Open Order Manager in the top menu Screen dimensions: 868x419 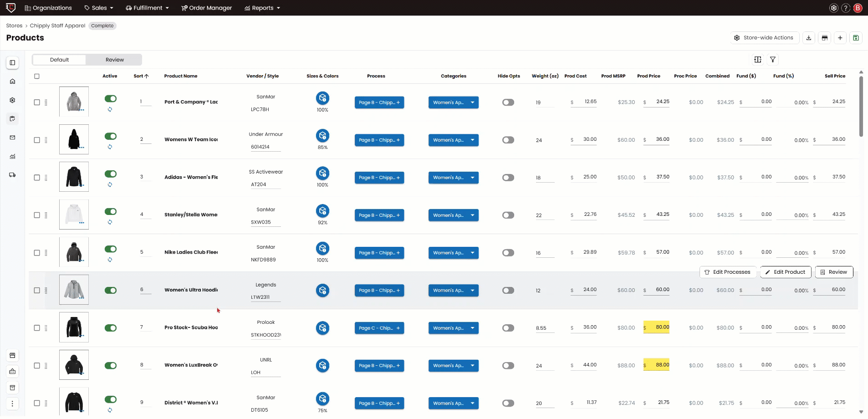click(x=207, y=8)
